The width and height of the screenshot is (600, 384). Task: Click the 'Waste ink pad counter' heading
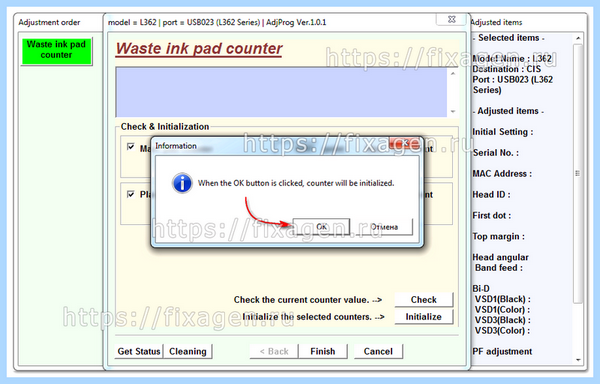[x=199, y=49]
